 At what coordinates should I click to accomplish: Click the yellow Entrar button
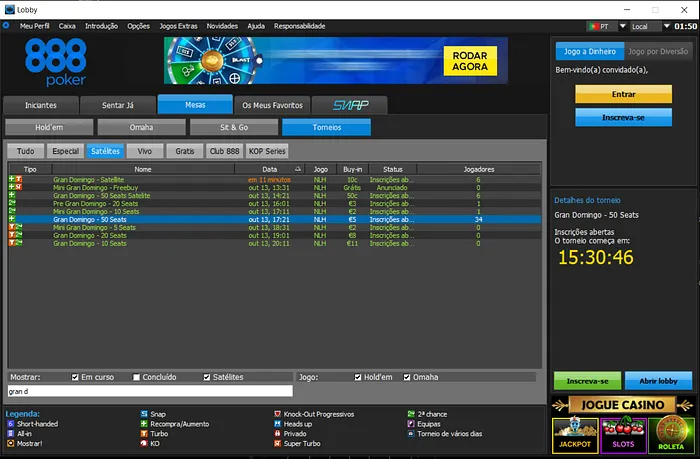pos(623,94)
